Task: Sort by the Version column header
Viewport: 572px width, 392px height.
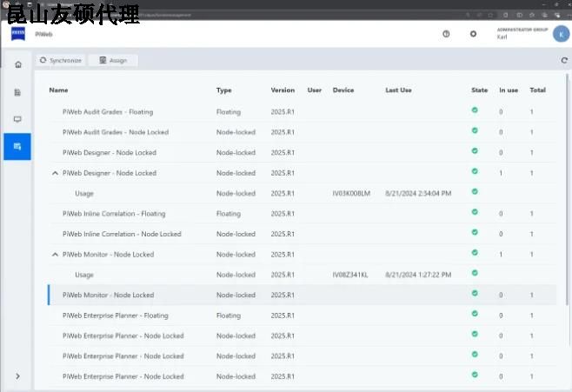Action: coord(283,90)
